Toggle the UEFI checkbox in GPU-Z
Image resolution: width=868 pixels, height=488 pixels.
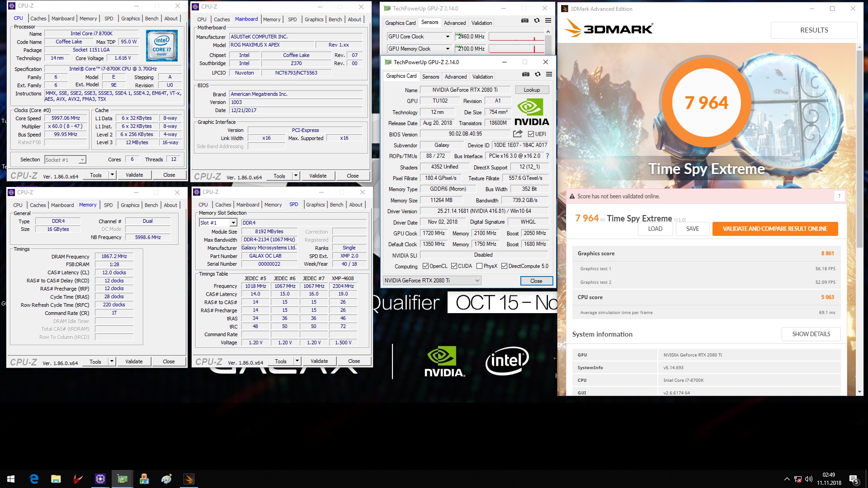[531, 134]
